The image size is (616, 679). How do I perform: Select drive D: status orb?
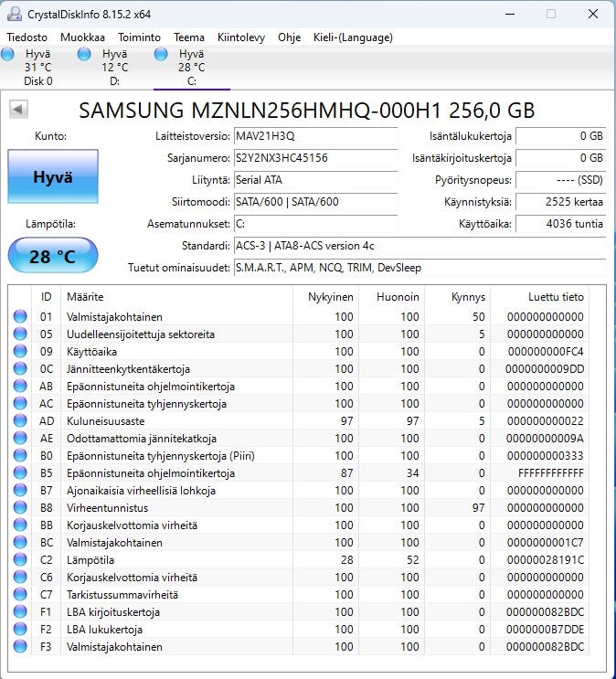pos(85,55)
